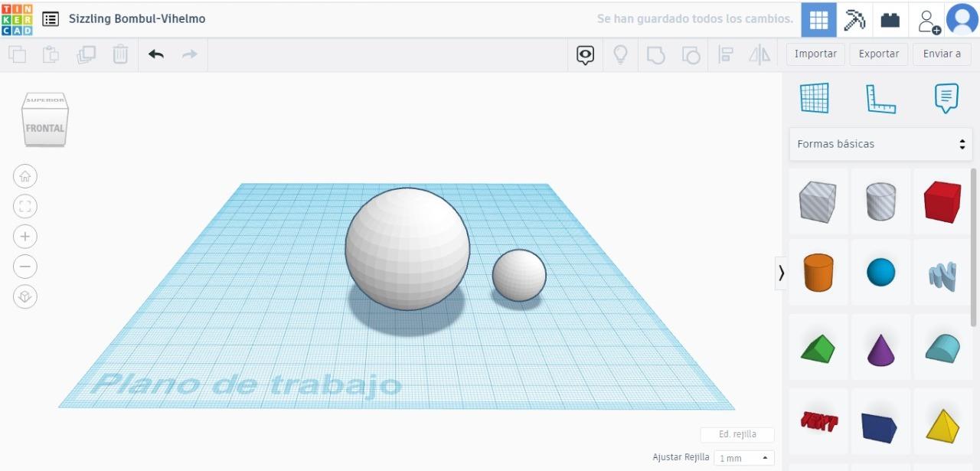Open the user profile avatar

coord(962,19)
